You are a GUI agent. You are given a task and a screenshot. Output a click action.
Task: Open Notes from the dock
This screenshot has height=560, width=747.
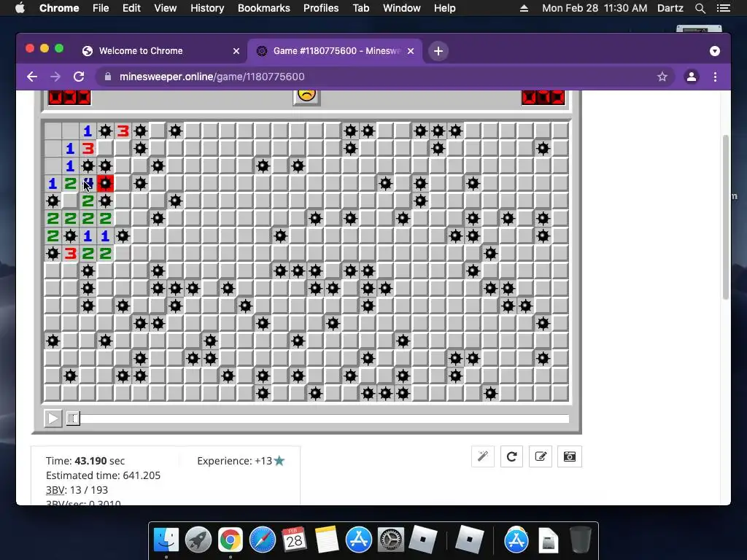point(326,540)
